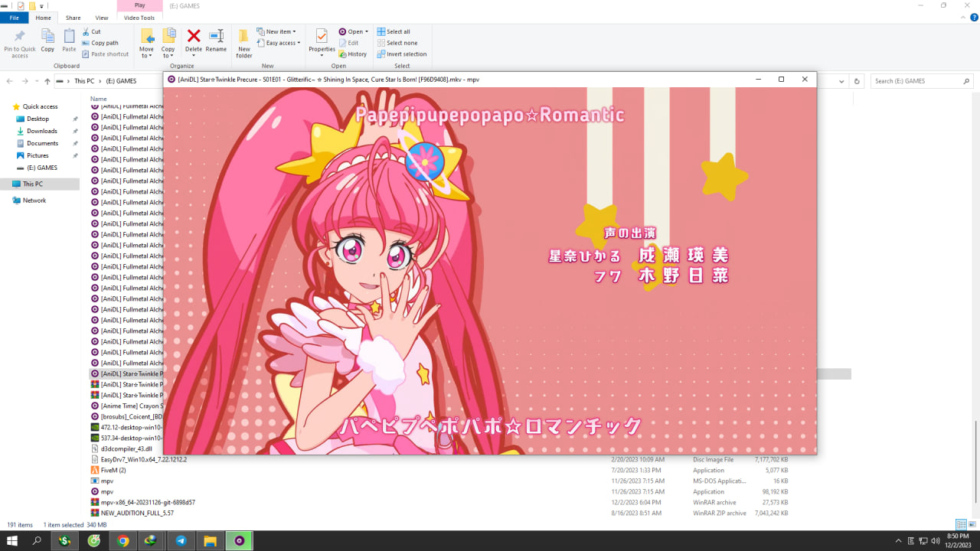The height and width of the screenshot is (551, 980).
Task: Open Google Chrome from the taskbar
Action: 122,541
